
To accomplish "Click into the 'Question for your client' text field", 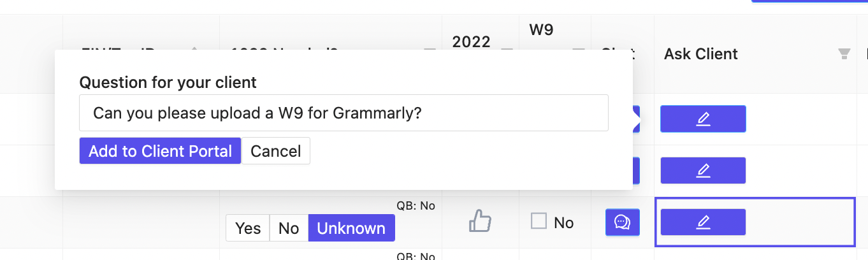I will click(344, 113).
